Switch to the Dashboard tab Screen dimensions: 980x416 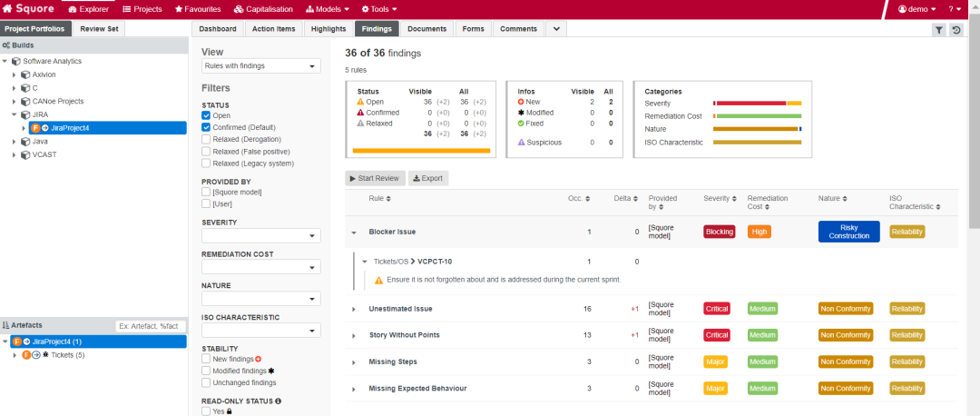pyautogui.click(x=218, y=29)
